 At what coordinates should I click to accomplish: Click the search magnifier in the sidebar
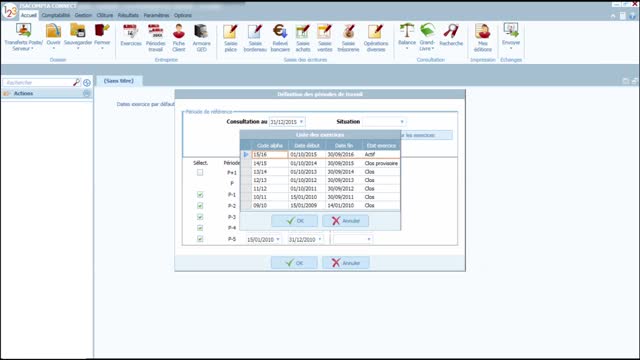click(76, 82)
